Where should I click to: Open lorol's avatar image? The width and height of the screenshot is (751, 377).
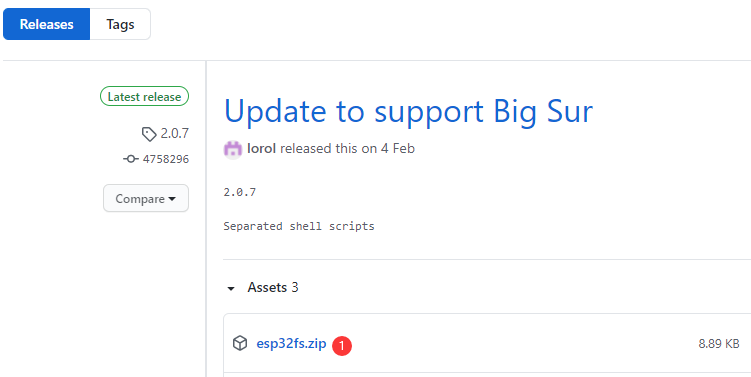coord(233,149)
